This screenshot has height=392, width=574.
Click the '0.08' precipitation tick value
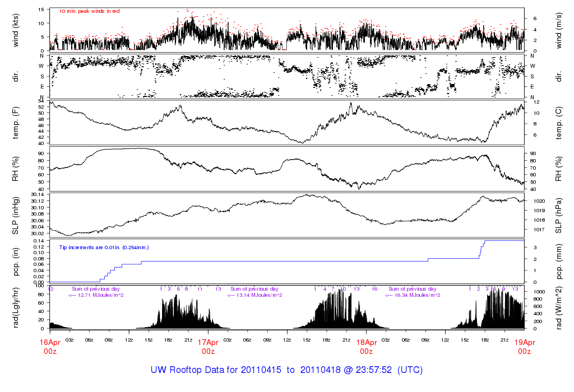39,259
